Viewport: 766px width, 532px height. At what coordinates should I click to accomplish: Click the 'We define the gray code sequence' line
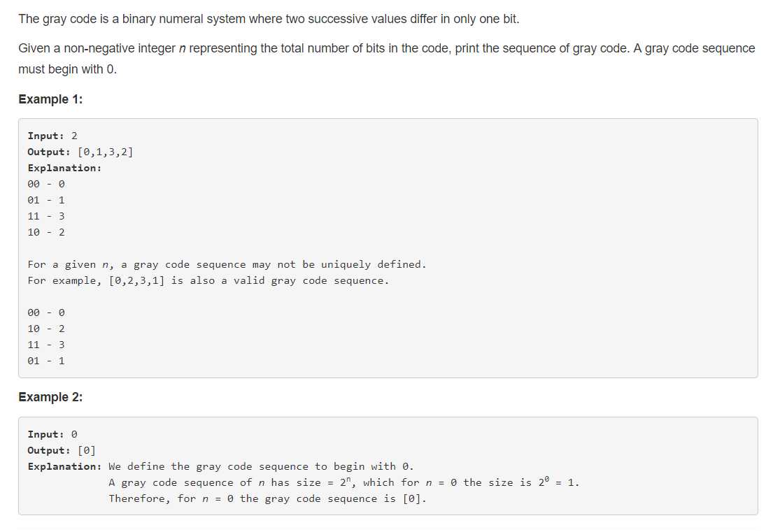click(x=261, y=466)
